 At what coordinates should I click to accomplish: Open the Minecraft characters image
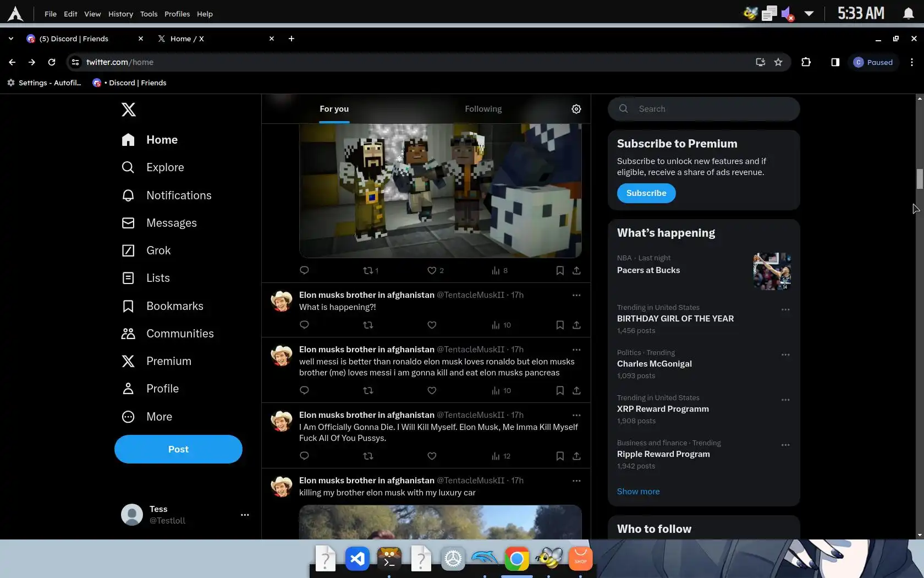tap(440, 190)
